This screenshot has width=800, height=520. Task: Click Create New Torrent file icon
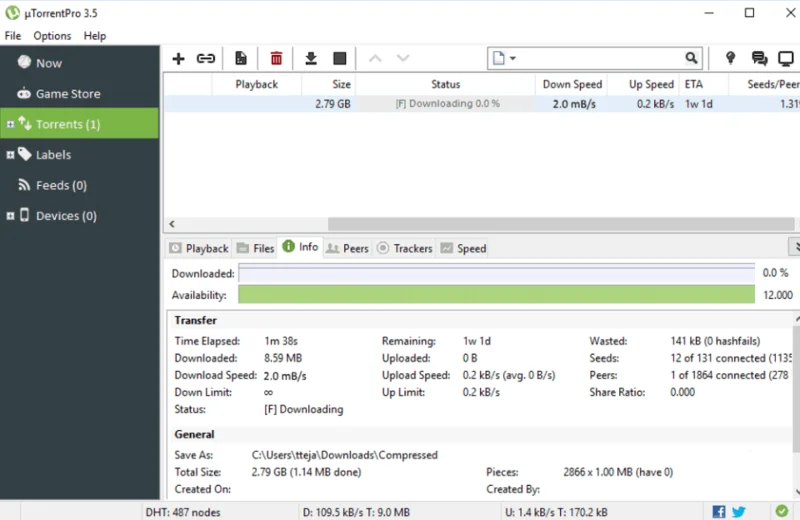[x=241, y=59]
